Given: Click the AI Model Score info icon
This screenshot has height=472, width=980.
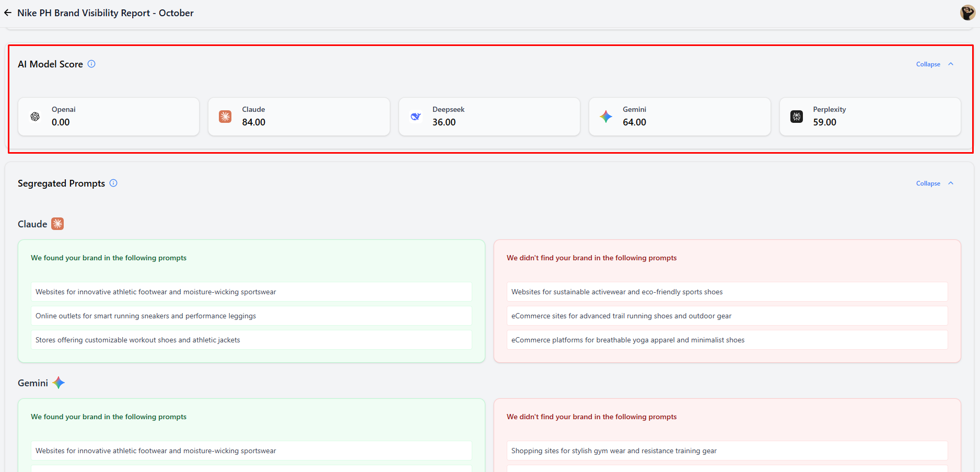Looking at the screenshot, I should [x=91, y=64].
